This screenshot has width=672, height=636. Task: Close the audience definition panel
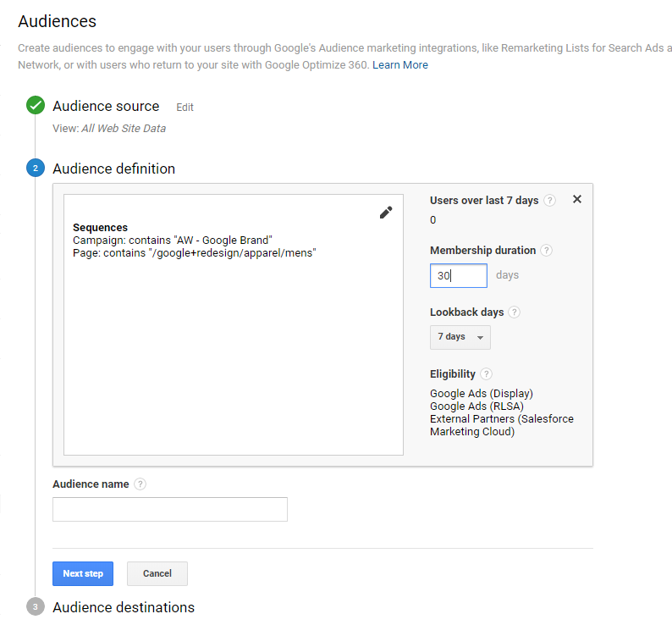coord(577,199)
